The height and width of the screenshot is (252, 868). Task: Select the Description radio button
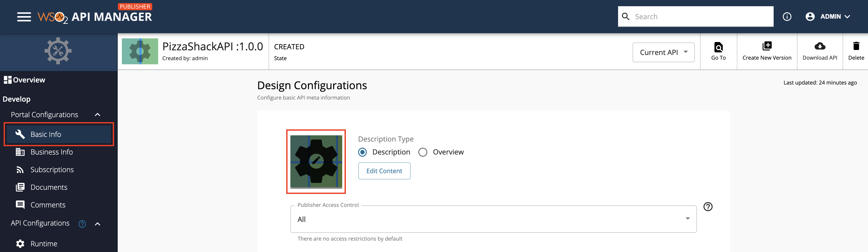tap(362, 152)
